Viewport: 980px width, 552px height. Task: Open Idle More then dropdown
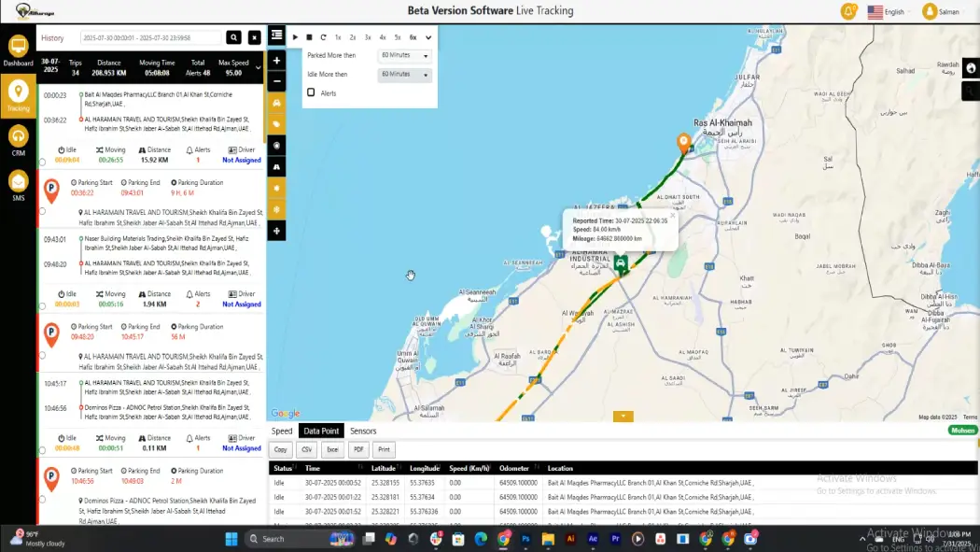pos(404,75)
